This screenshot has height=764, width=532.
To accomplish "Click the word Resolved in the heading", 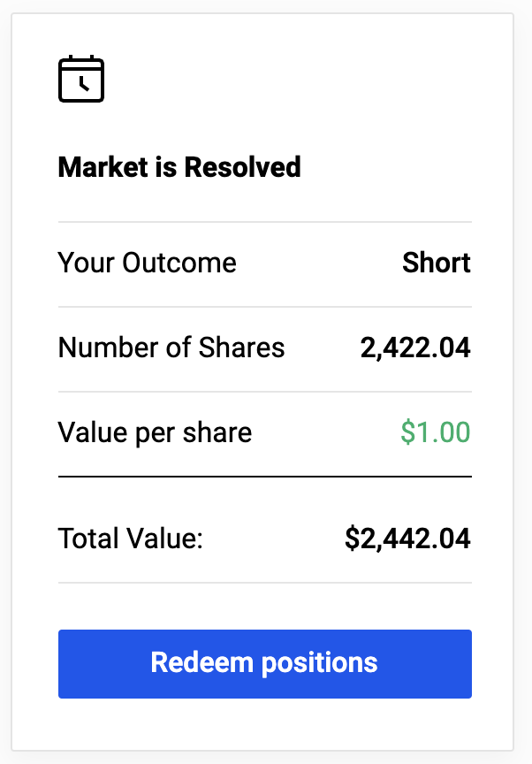I will point(242,167).
